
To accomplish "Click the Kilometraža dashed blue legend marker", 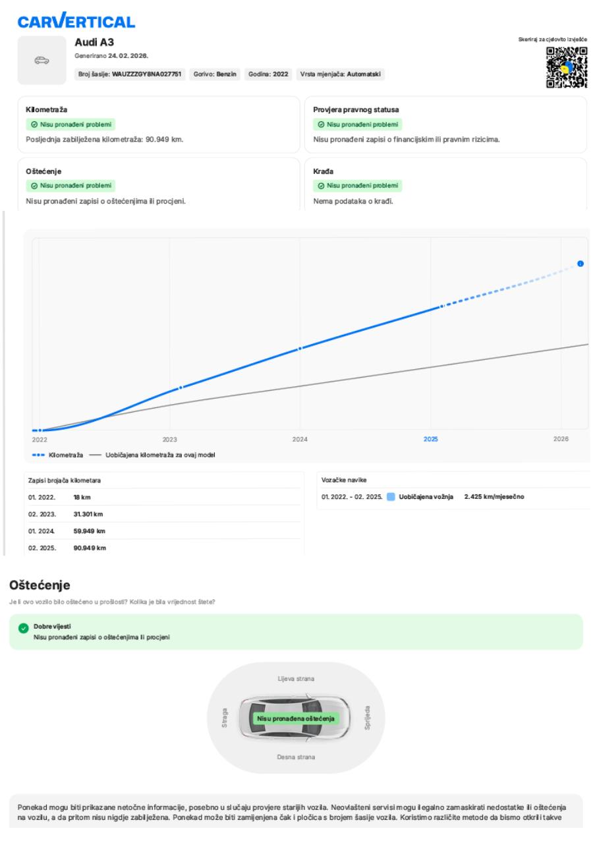I will [38, 455].
